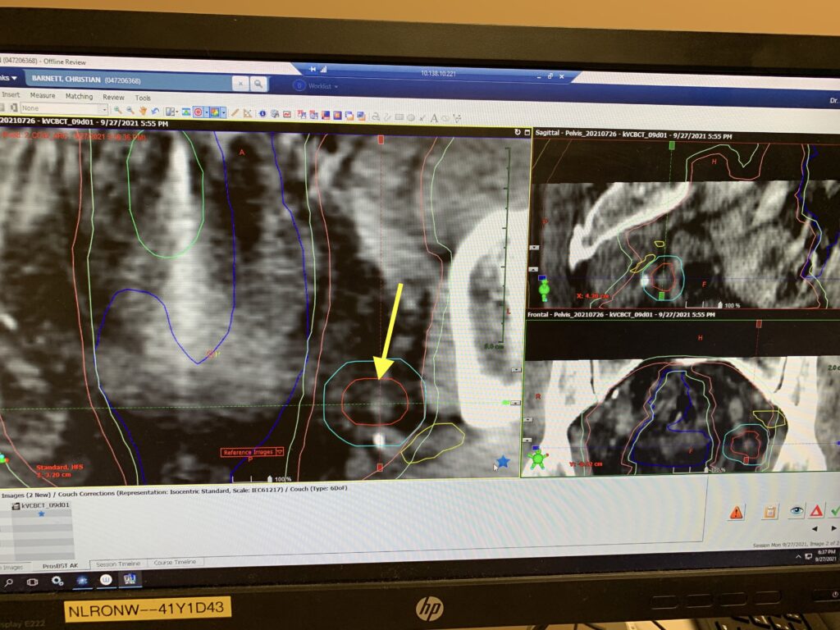Screen dimensions: 840x630
Task: Toggle the eye review icon
Action: pyautogui.click(x=796, y=510)
